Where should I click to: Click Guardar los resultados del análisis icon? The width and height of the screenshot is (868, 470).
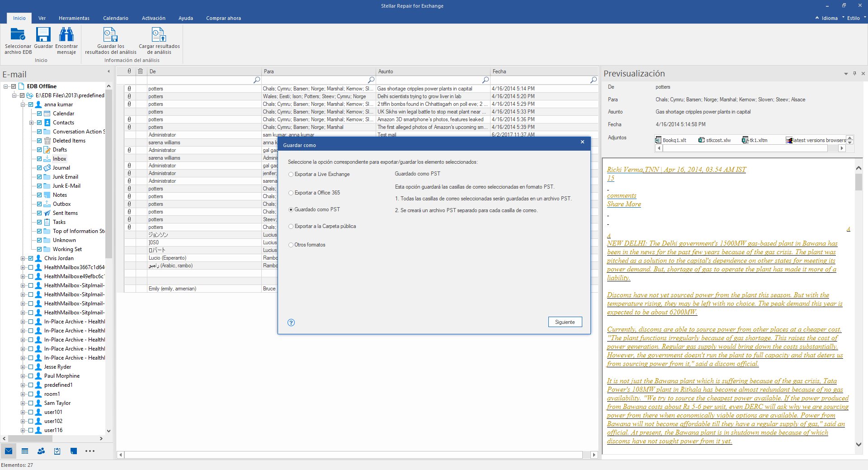110,34
